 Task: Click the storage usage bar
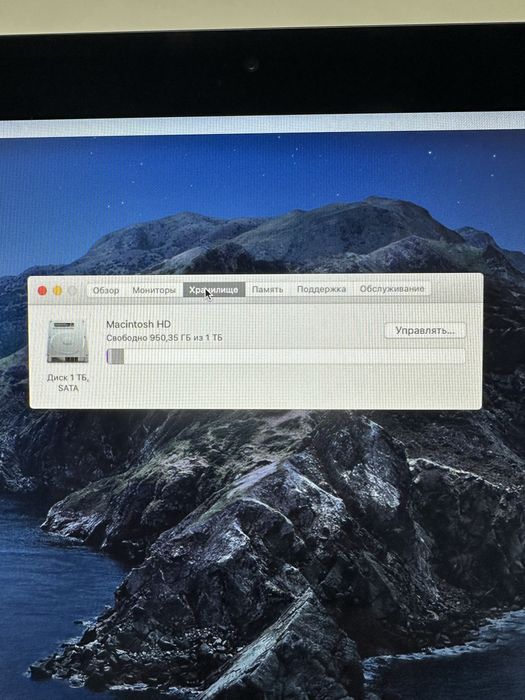(285, 356)
